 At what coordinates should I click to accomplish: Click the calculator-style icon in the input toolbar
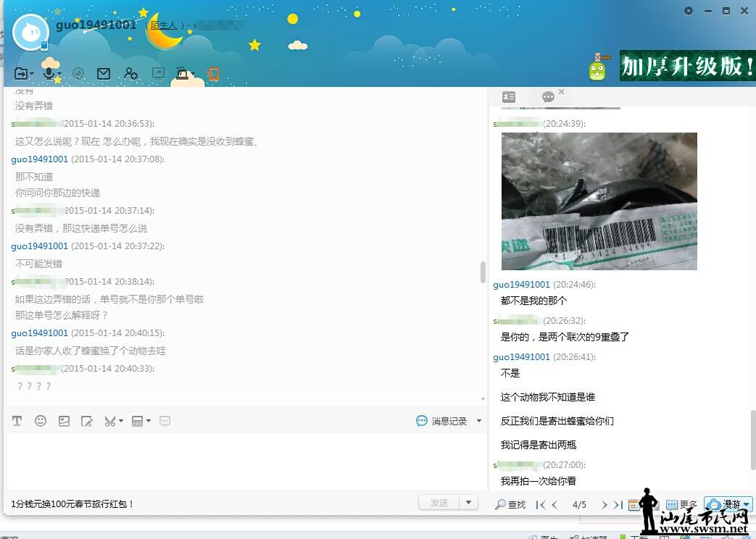point(138,421)
